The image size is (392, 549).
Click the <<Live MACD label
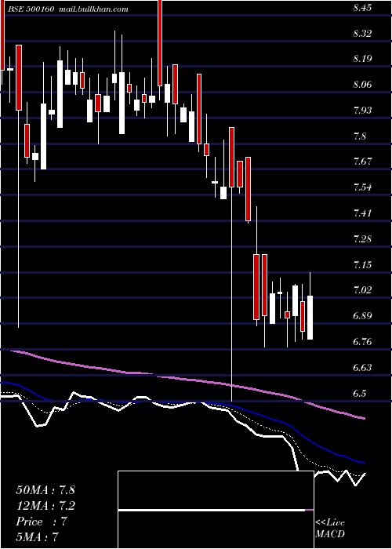330,529
